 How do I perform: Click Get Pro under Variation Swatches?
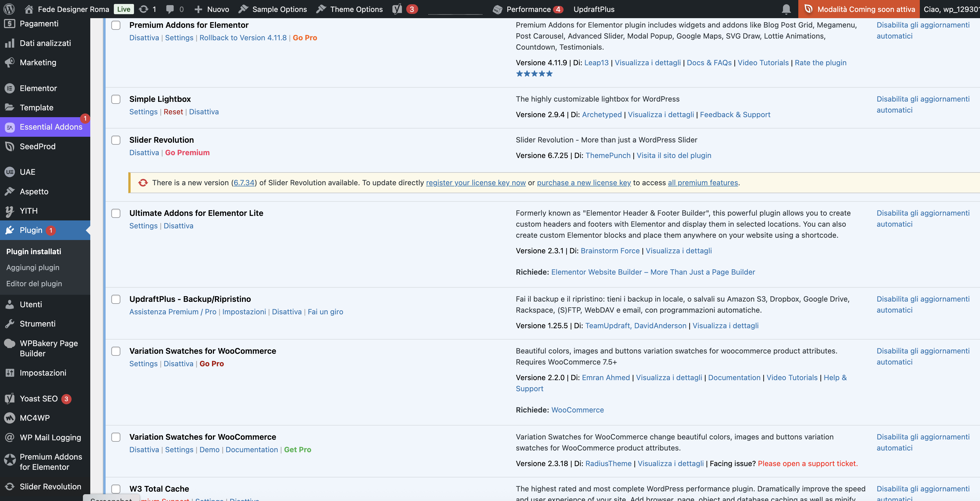298,450
